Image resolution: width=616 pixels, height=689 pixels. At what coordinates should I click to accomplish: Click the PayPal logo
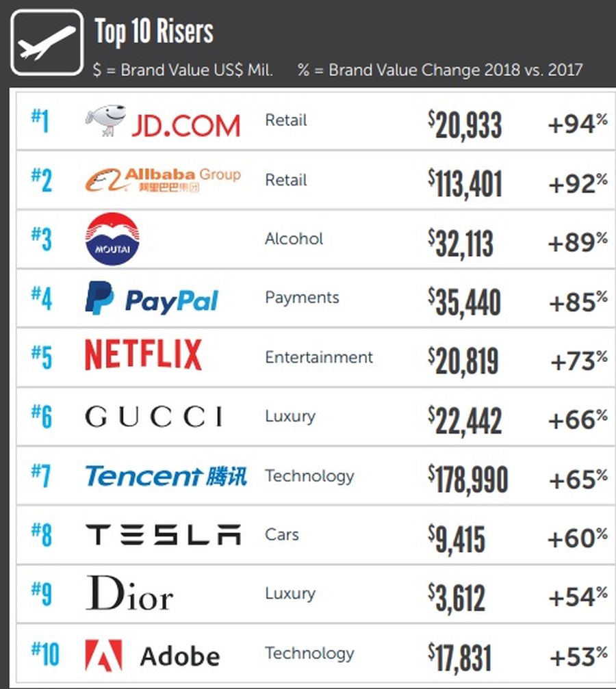pyautogui.click(x=152, y=298)
